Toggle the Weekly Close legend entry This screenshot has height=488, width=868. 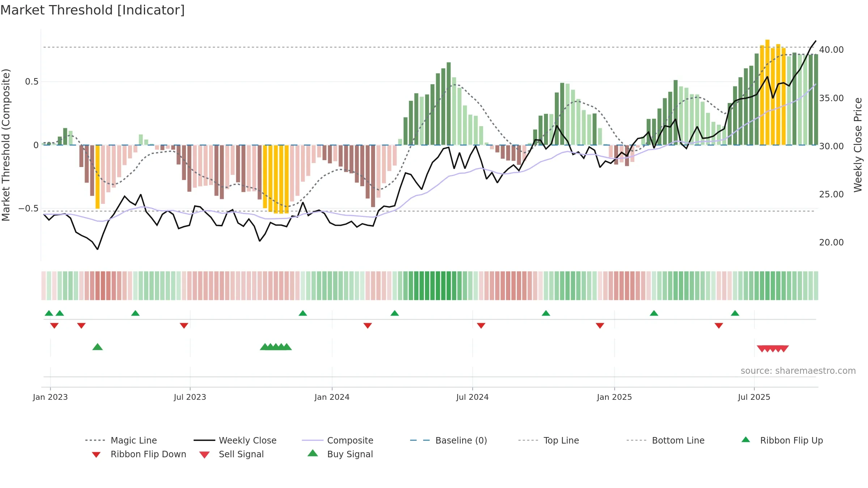point(235,440)
